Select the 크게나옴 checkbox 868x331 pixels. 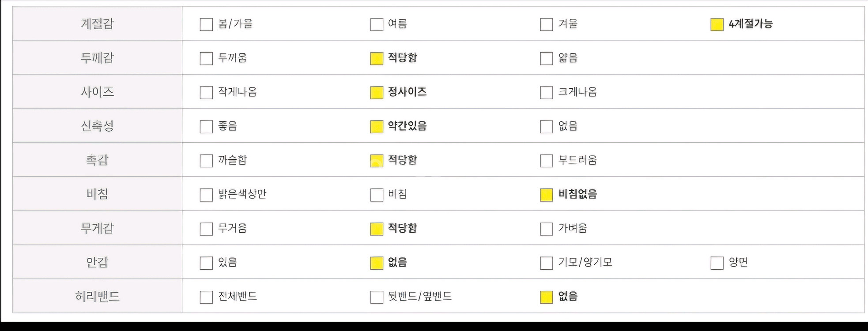546,92
